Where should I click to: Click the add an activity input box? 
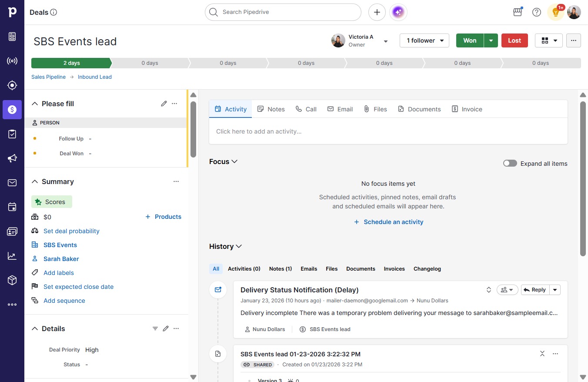[x=388, y=131]
